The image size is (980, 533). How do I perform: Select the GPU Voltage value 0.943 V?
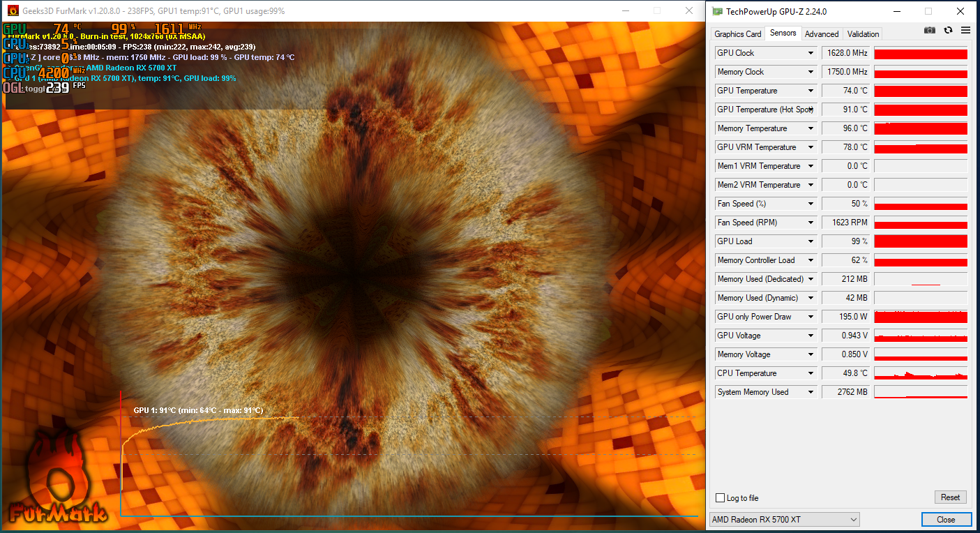tap(846, 336)
